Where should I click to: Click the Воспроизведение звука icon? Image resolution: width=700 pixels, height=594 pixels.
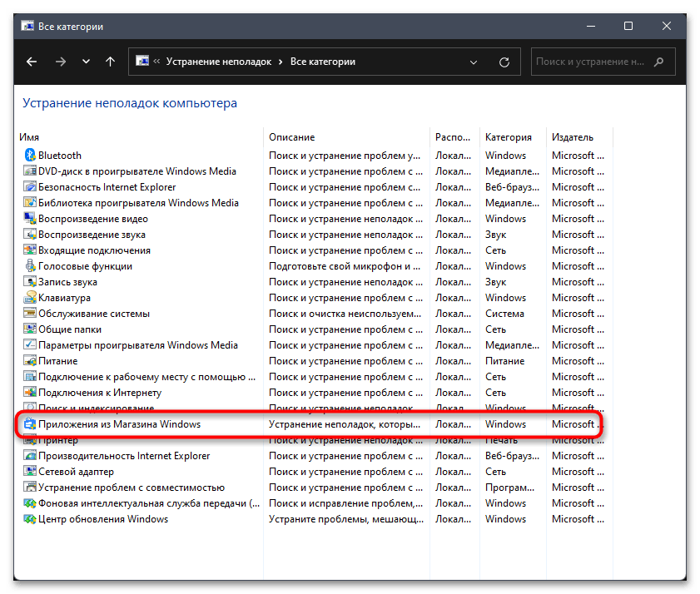(30, 235)
